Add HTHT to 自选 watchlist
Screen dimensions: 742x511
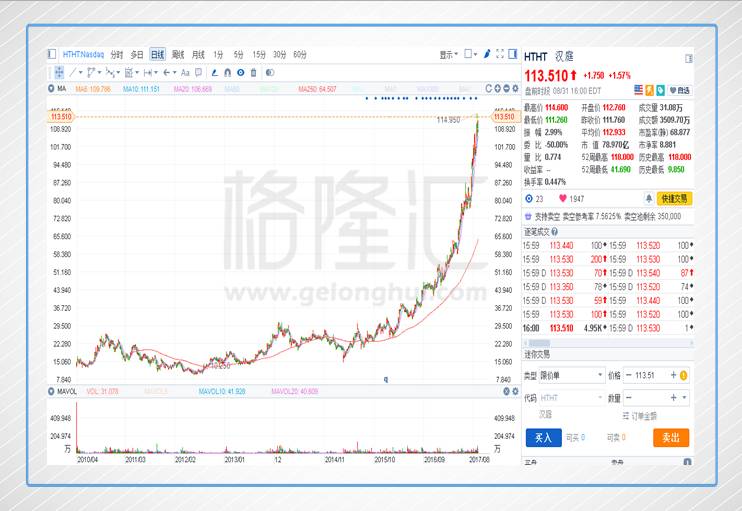click(x=680, y=90)
